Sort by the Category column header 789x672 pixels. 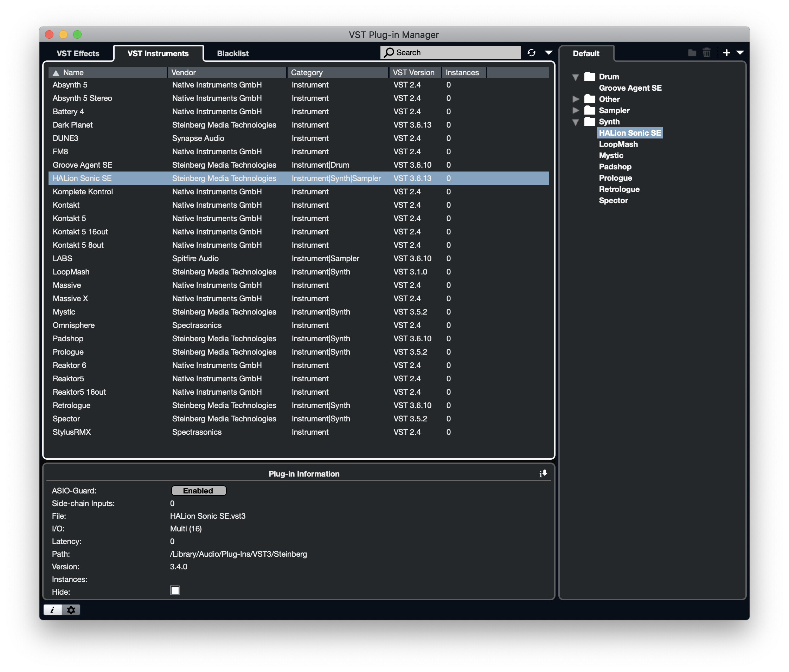tap(338, 72)
